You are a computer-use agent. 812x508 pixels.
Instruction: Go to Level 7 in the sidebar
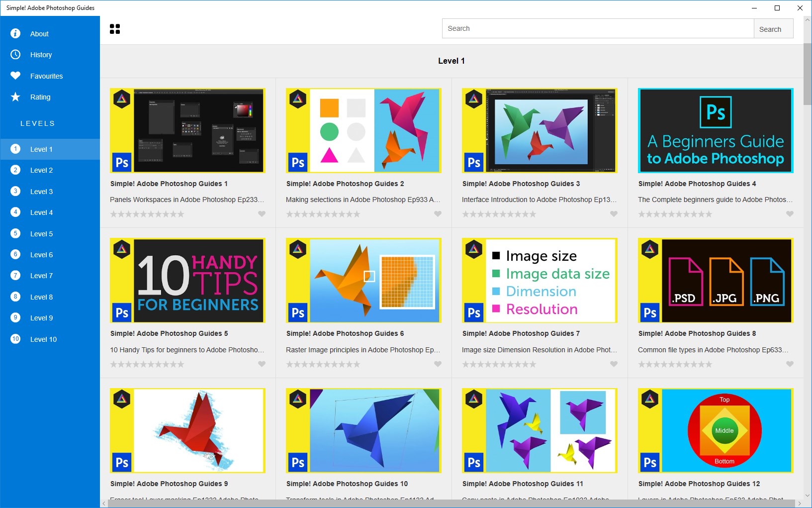(50, 276)
